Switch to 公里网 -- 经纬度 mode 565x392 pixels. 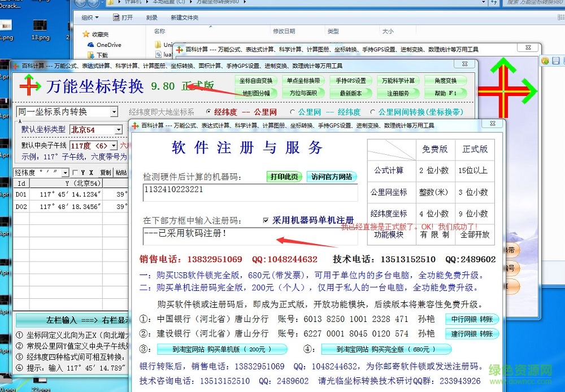(x=292, y=112)
